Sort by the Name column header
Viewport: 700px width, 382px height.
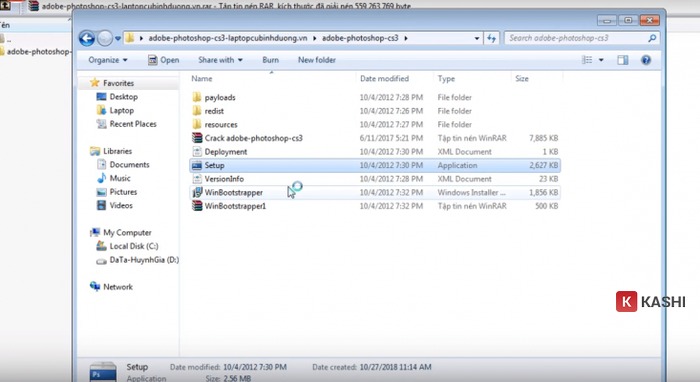(202, 79)
